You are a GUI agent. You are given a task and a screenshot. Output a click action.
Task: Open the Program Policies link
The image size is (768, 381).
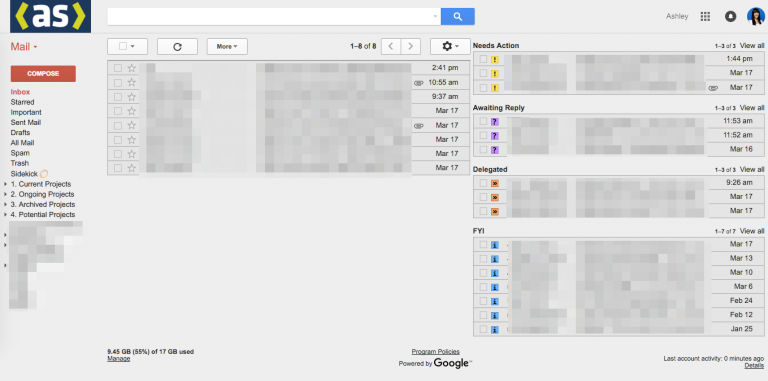[x=435, y=352]
